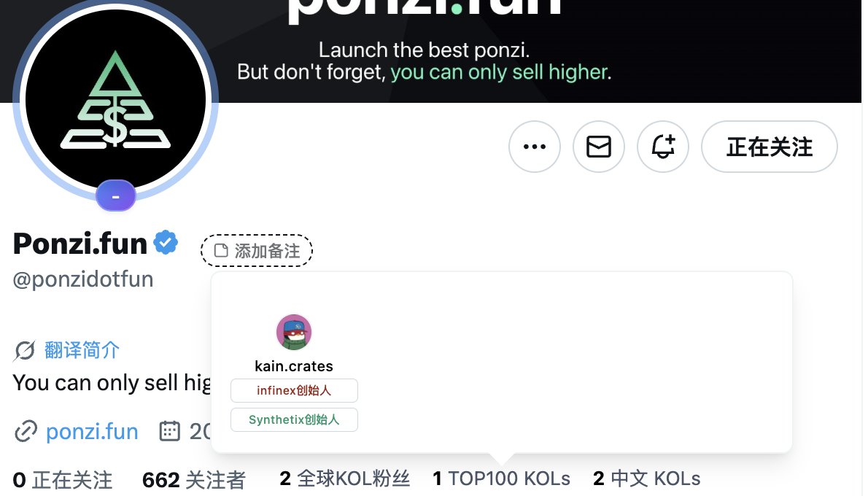Select the infinex创始人 tag
This screenshot has height=496, width=868.
[x=294, y=390]
